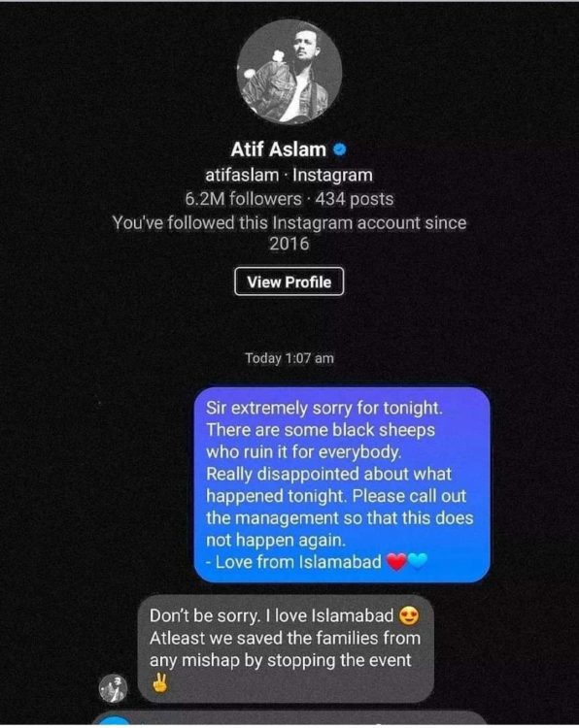Open the large Atif Aslam profile photo
The image size is (579, 728).
point(289,72)
